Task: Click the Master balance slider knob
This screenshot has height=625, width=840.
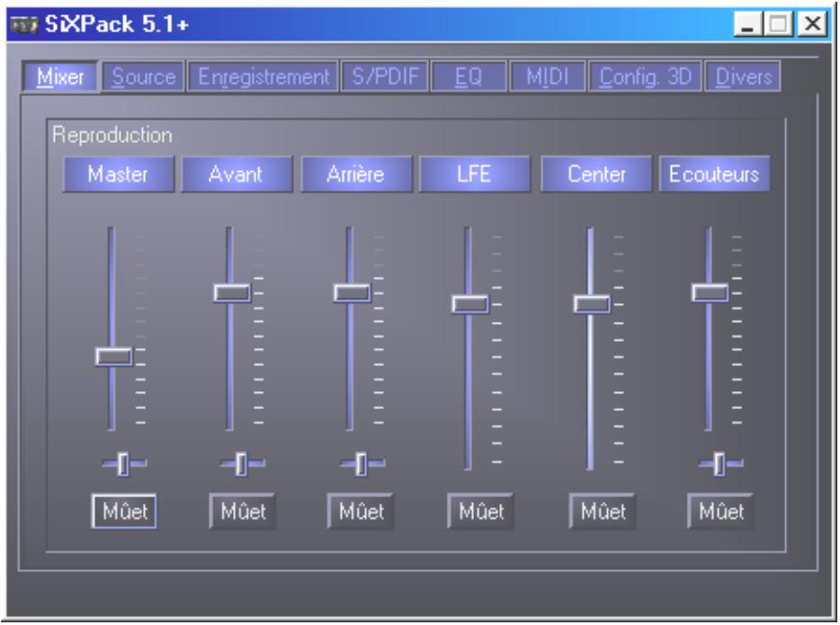Action: point(122,464)
